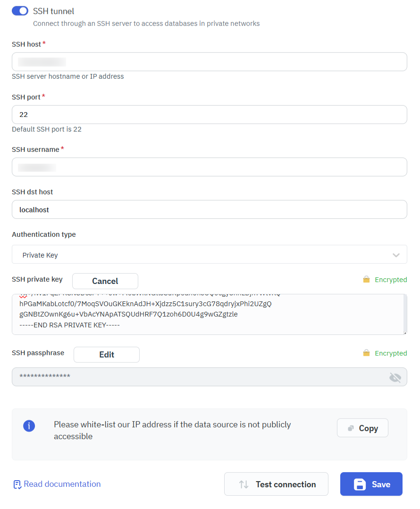Viewport: 420px width, 509px height.
Task: Open the Authentication type dropdown
Action: [210, 254]
